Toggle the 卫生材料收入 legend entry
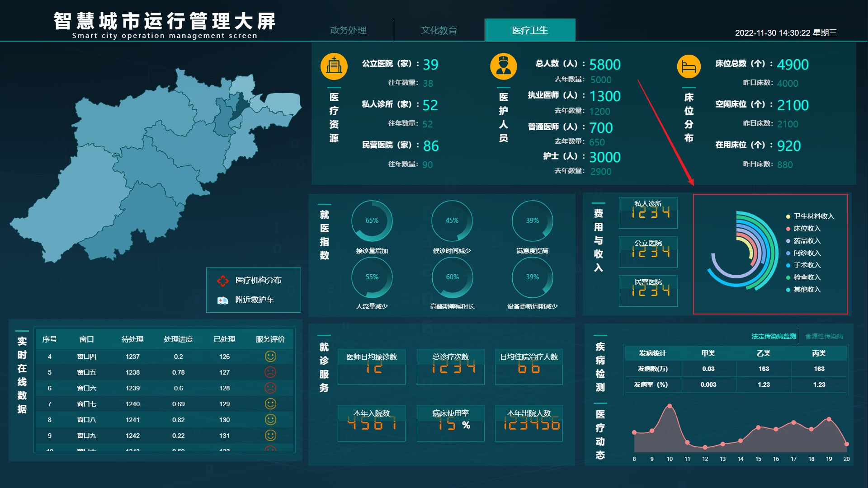 pos(810,216)
